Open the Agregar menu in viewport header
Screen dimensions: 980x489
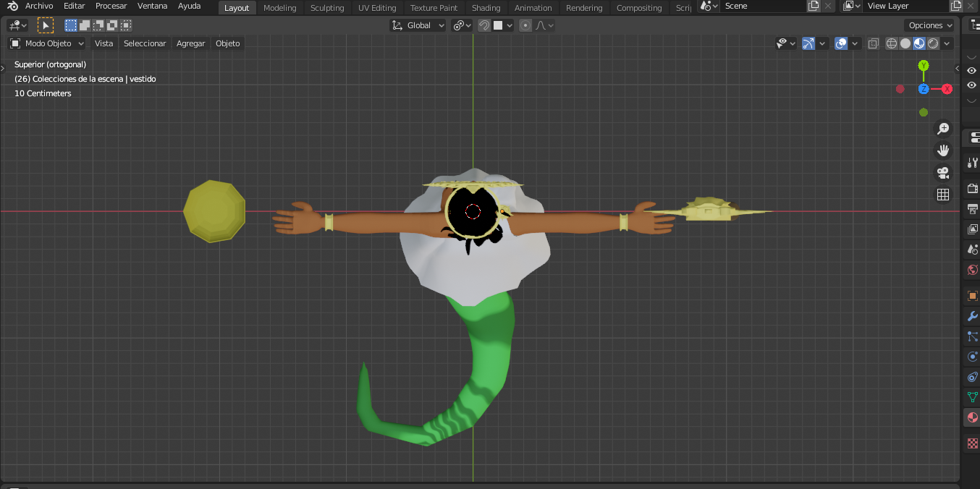190,43
